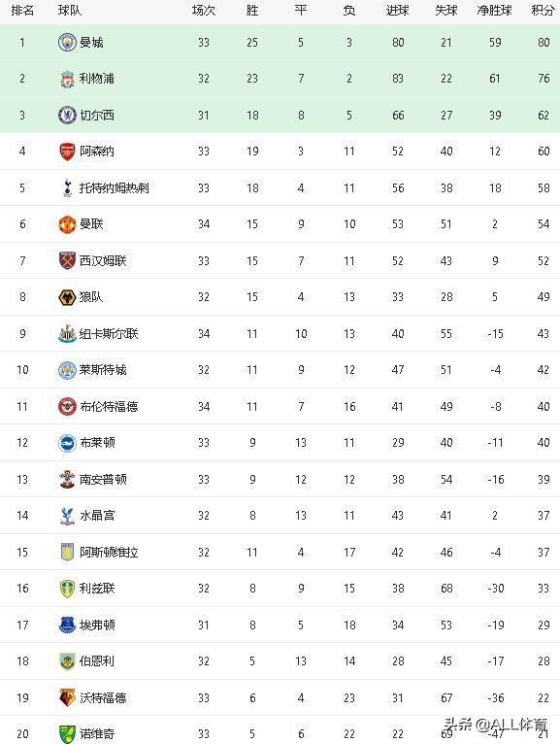560x744 pixels.
Task: Click the 头条 @ALL体育 watermark
Action: 496,725
